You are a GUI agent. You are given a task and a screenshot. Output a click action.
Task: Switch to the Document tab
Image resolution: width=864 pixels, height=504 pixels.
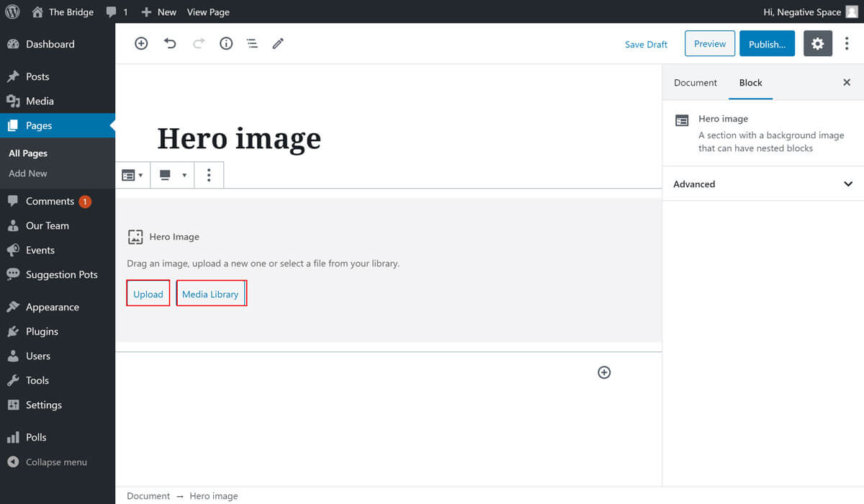click(695, 83)
